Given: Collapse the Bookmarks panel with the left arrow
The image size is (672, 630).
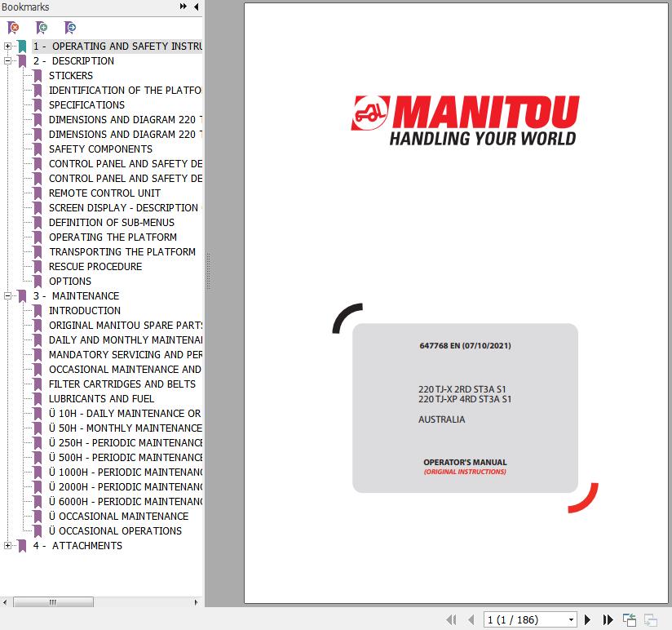Looking at the screenshot, I should click(197, 7).
